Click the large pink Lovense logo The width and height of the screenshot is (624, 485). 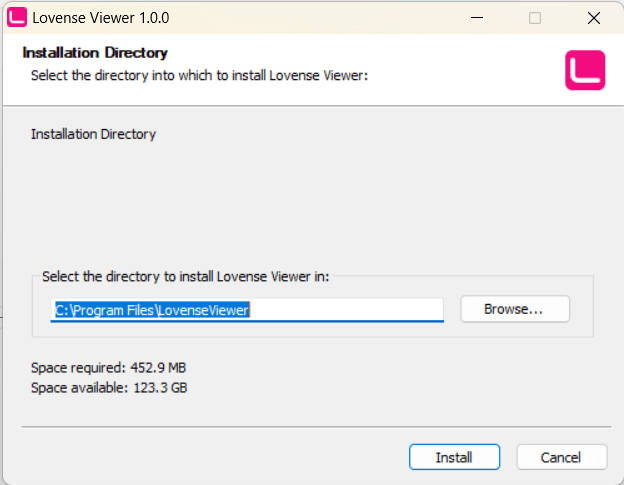(585, 70)
